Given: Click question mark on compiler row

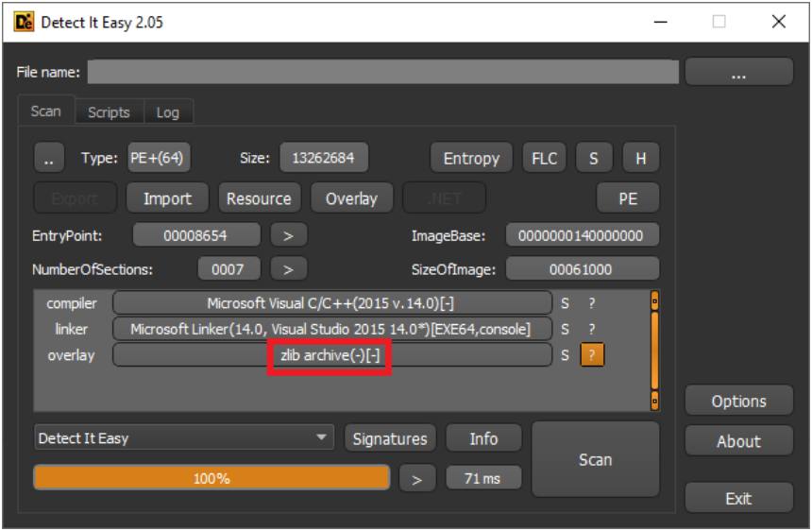Looking at the screenshot, I should tap(592, 303).
